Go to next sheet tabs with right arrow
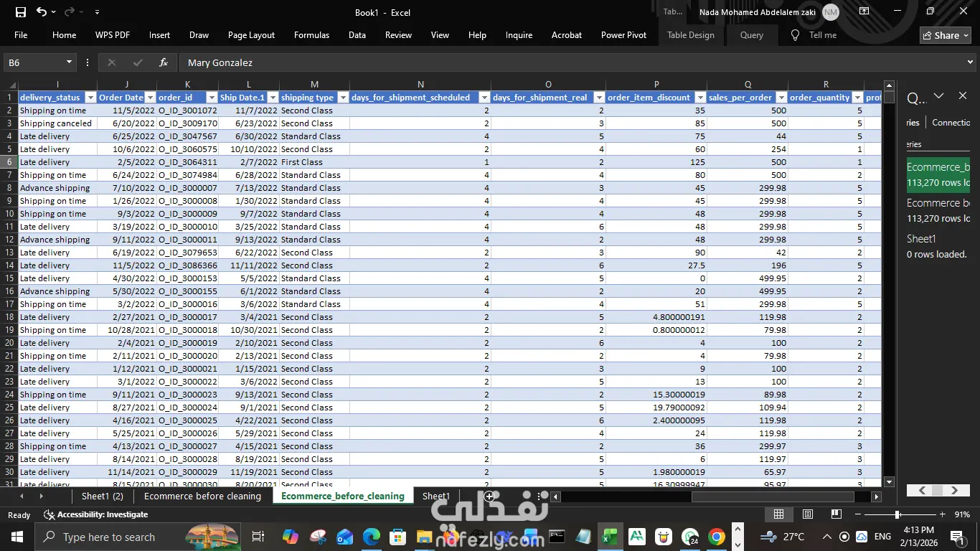This screenshot has width=980, height=551. click(x=41, y=496)
